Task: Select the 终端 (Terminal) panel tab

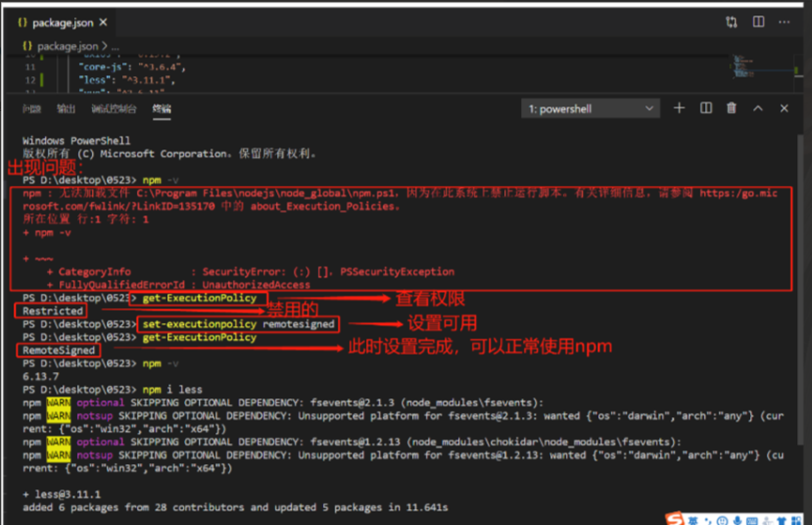Action: point(161,108)
